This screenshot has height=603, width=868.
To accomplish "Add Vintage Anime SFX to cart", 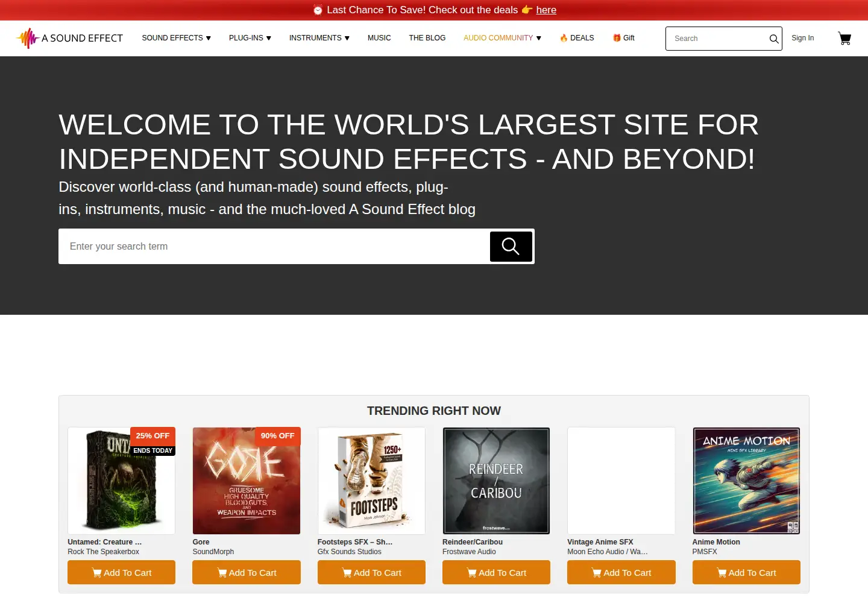I will tap(621, 572).
